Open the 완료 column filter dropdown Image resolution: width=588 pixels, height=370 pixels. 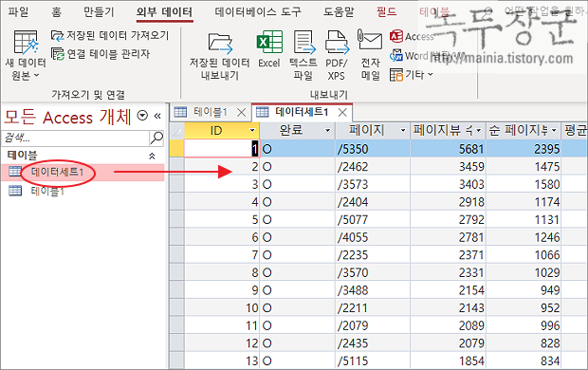[x=327, y=131]
